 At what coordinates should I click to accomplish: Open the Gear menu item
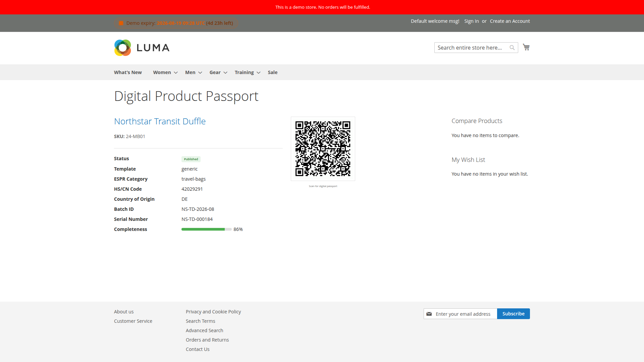[215, 72]
